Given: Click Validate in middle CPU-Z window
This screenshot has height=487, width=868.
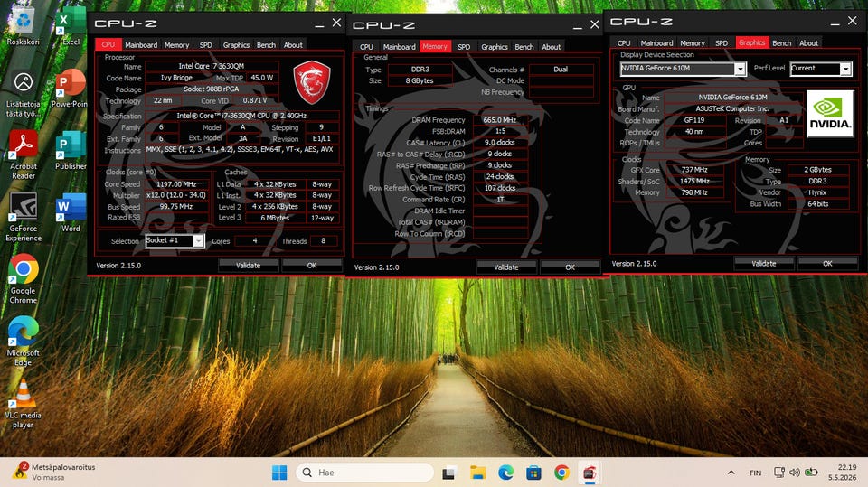Looking at the screenshot, I should [x=506, y=267].
